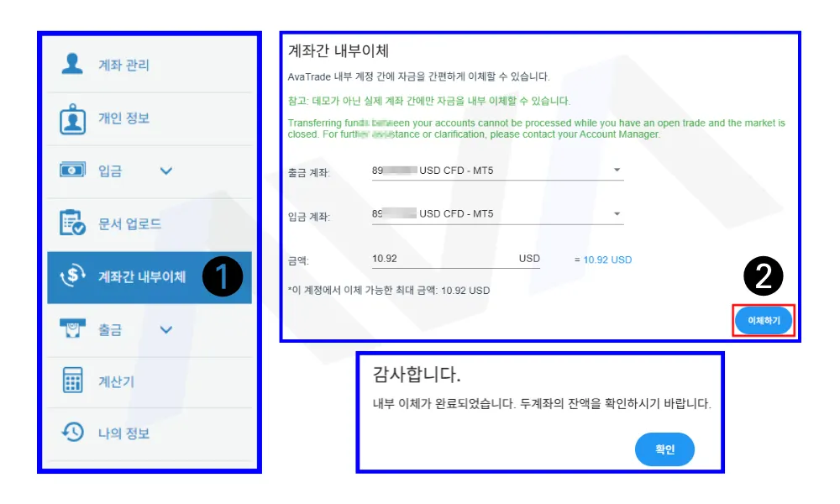Click the 계좌 관리 person icon

(x=72, y=64)
